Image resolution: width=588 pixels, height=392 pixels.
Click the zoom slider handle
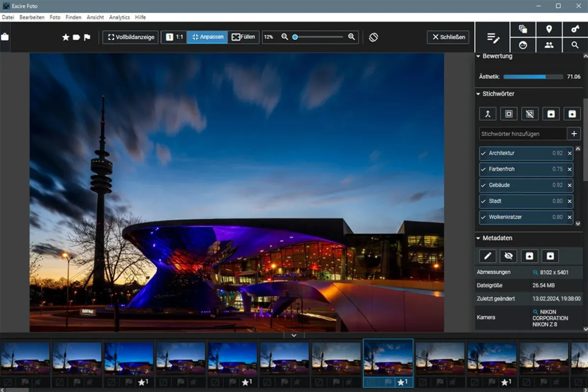[295, 37]
